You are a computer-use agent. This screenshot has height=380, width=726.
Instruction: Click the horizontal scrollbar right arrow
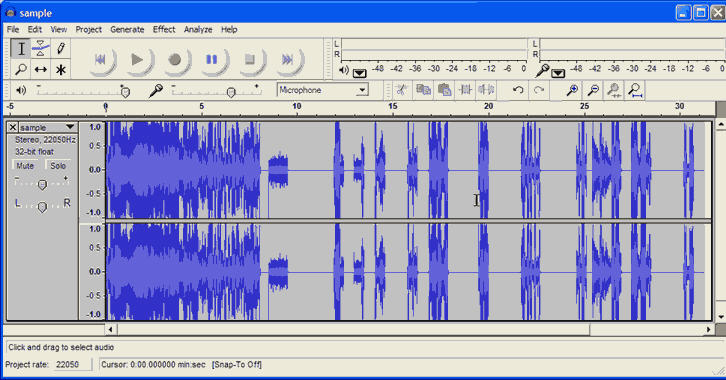coord(708,330)
